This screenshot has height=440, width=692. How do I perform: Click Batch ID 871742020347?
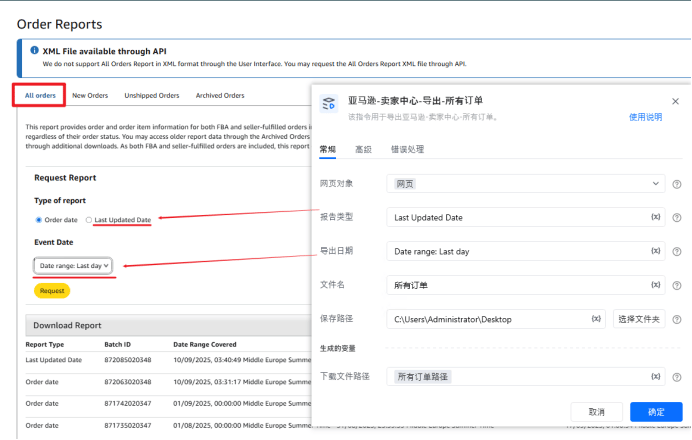click(128, 403)
